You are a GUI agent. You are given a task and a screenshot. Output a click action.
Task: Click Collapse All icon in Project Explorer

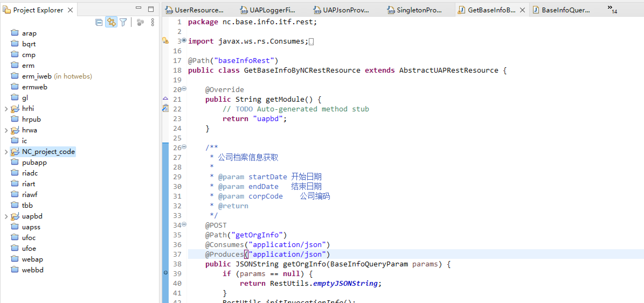99,22
